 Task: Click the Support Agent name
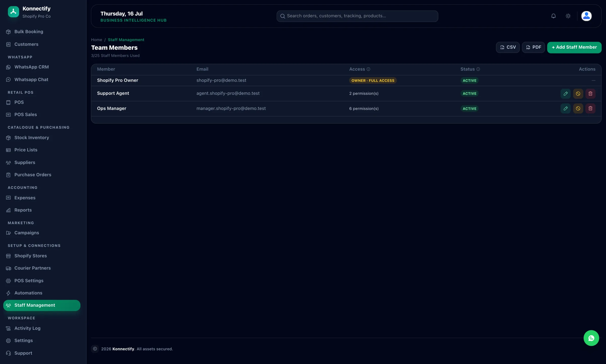pyautogui.click(x=113, y=93)
